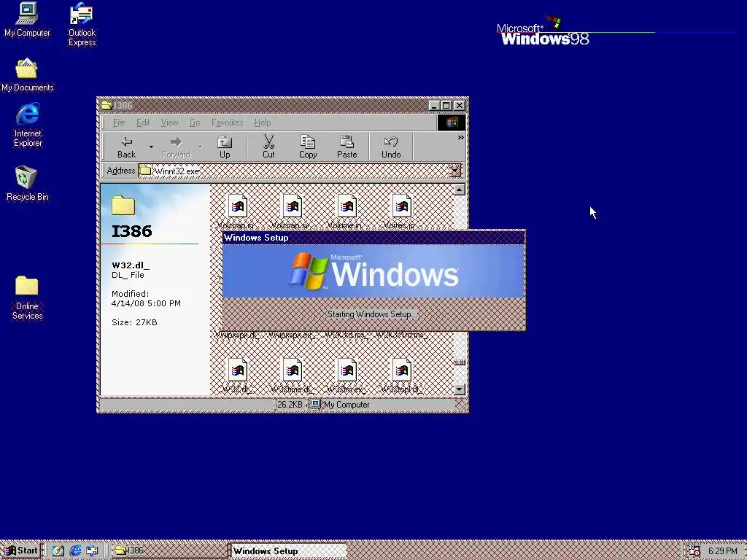Click the Forward toolbar button
Screen dimensions: 747x560
click(176, 147)
